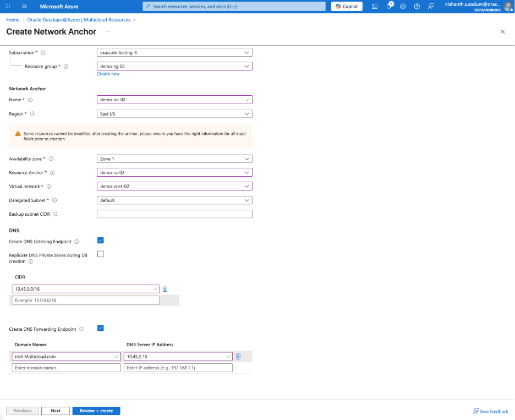Open the help question mark icon
The height and width of the screenshot is (420, 515).
pyautogui.click(x=417, y=7)
